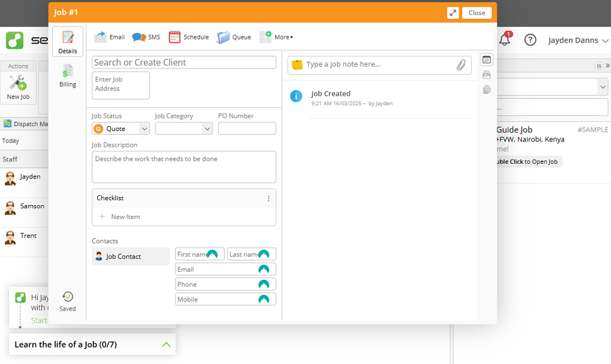The height and width of the screenshot is (364, 611).
Task: Click autofill icon in First name field
Action: tap(212, 254)
